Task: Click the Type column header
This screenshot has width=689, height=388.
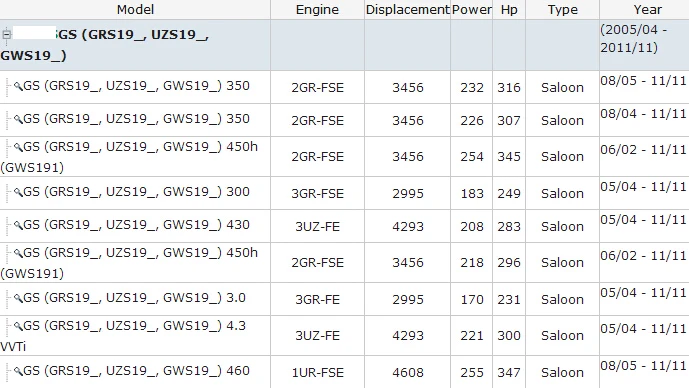Action: click(x=562, y=10)
